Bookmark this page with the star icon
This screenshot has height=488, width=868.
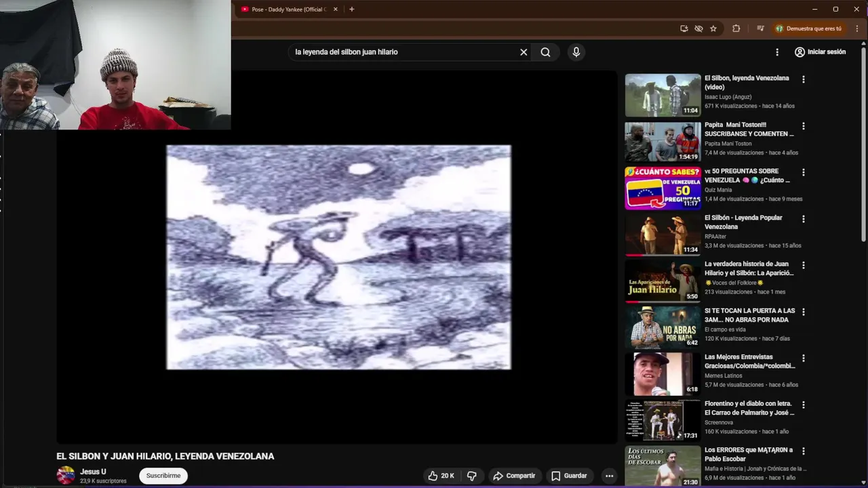(713, 28)
